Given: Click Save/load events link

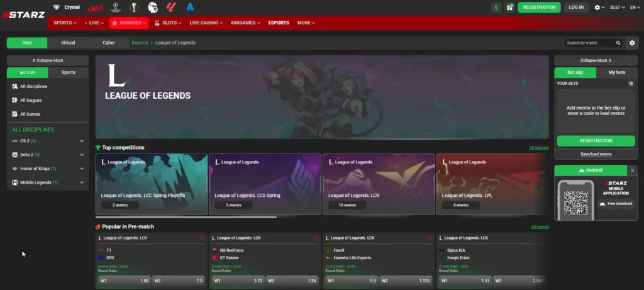Looking at the screenshot, I should coord(596,155).
